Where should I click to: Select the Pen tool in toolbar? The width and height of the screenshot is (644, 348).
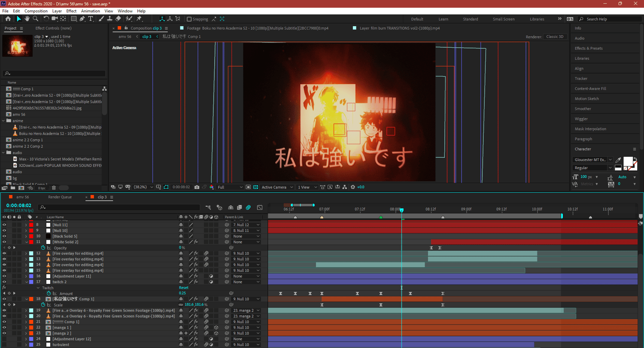(x=82, y=19)
